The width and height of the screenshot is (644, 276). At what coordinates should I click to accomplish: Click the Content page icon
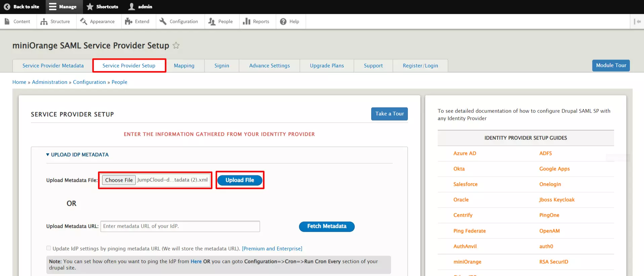[7, 21]
